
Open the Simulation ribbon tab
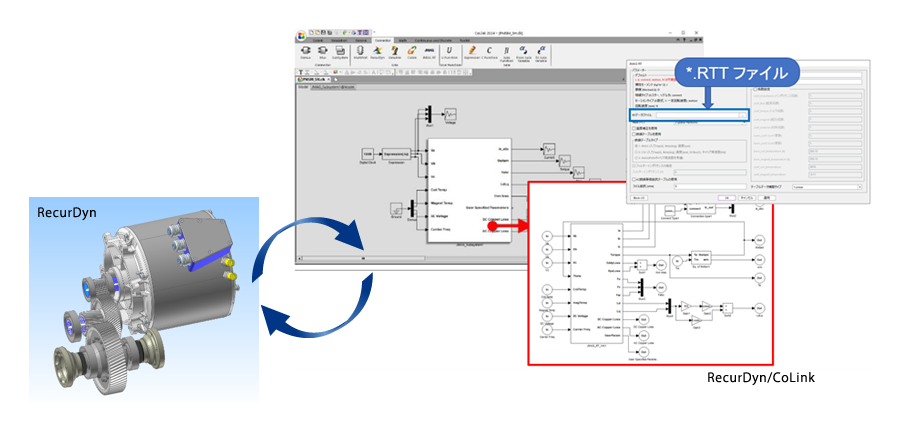point(339,41)
